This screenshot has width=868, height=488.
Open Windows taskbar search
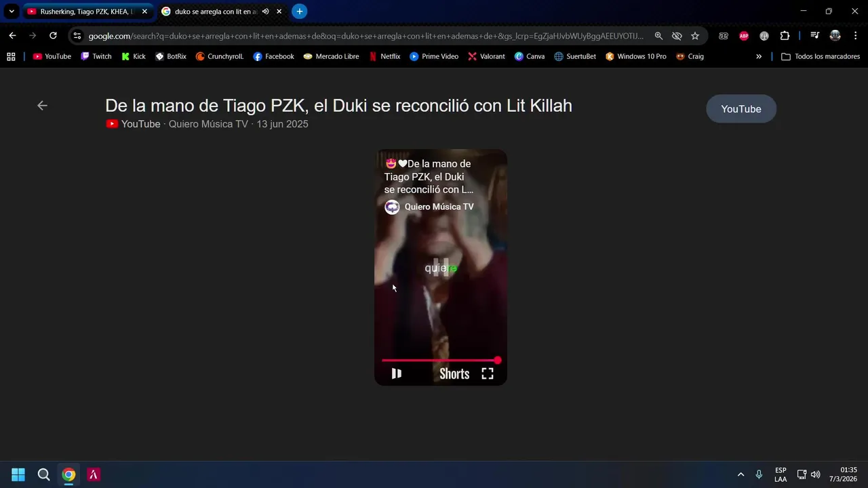point(43,474)
